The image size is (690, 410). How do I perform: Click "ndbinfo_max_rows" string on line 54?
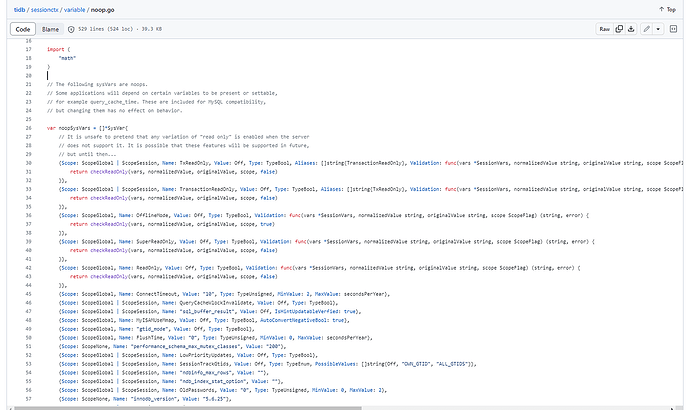tap(205, 373)
